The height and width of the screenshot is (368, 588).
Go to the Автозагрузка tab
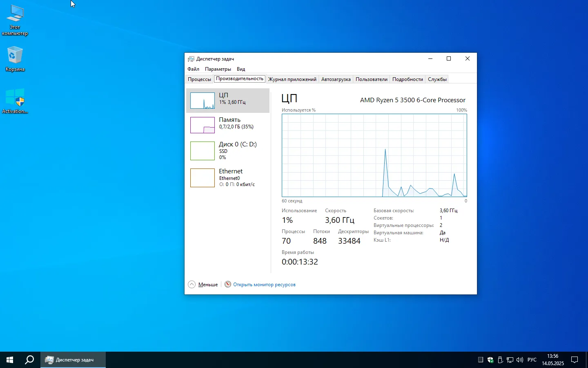click(x=336, y=79)
